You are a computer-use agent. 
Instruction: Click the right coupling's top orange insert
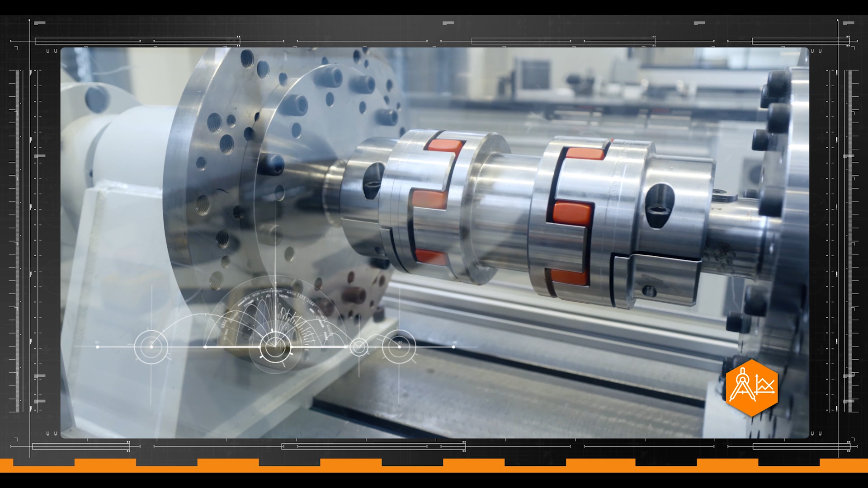pos(585,153)
